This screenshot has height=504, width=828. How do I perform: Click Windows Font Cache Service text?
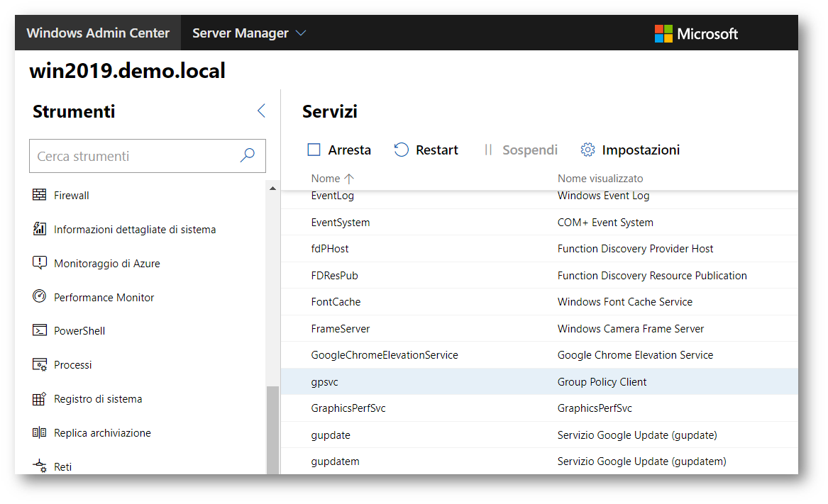click(x=624, y=302)
